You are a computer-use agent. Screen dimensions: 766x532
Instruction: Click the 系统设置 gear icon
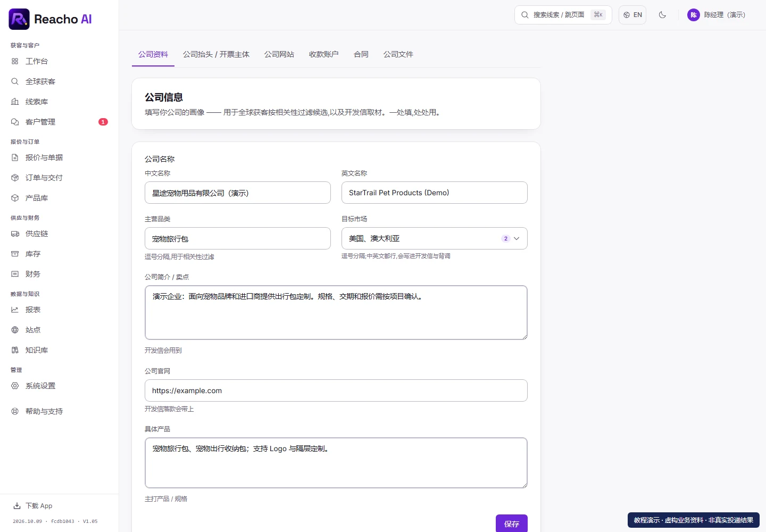(15, 386)
